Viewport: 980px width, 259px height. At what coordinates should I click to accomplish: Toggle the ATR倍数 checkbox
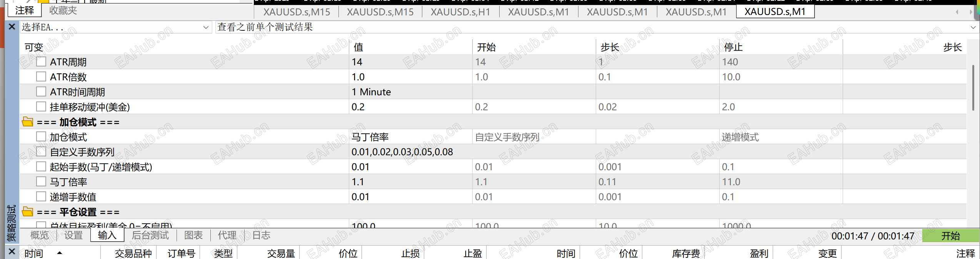(41, 76)
